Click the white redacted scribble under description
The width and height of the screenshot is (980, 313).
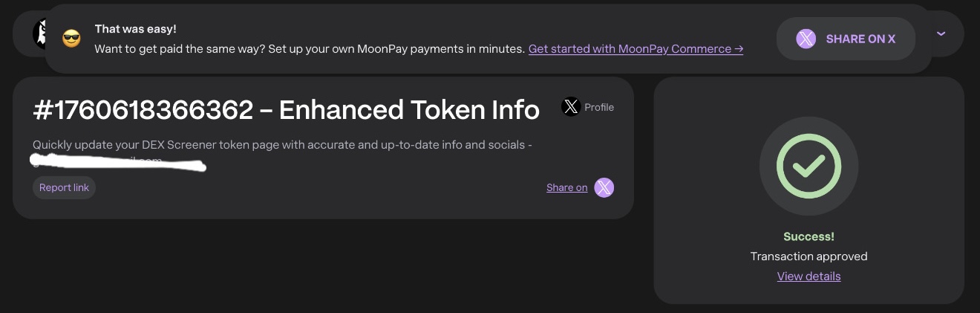[119, 161]
